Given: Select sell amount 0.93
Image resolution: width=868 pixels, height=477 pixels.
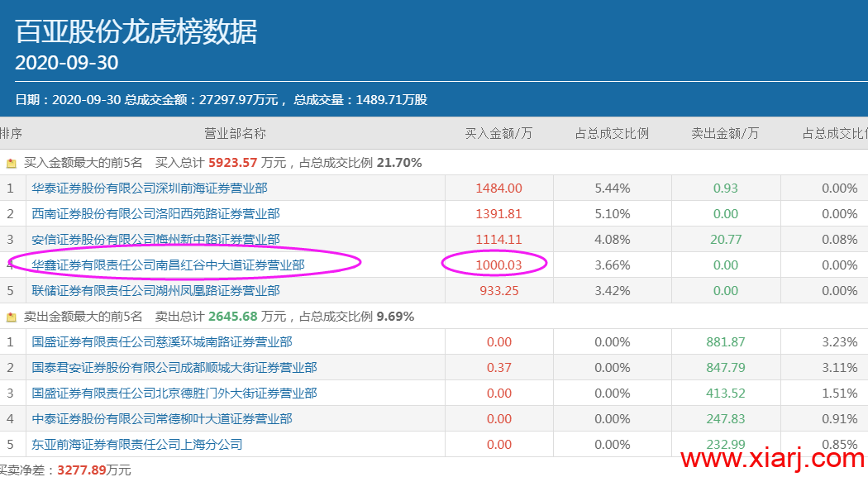Looking at the screenshot, I should click(725, 188).
